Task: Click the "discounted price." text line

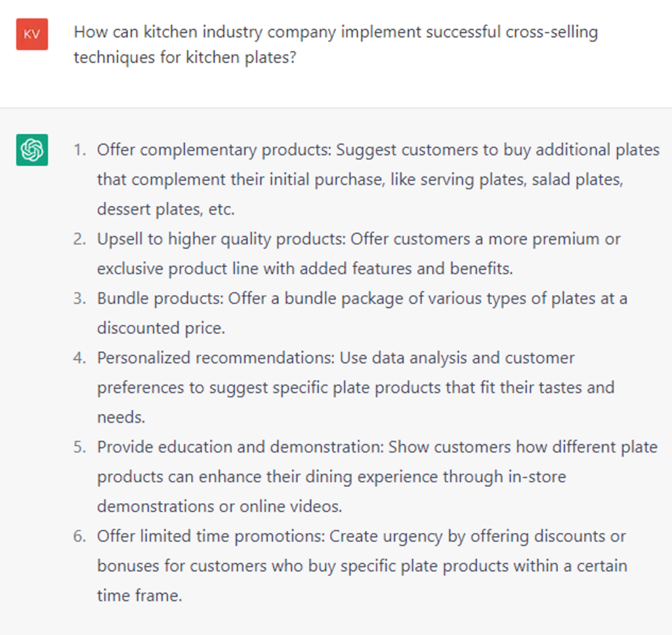Action: (x=161, y=329)
